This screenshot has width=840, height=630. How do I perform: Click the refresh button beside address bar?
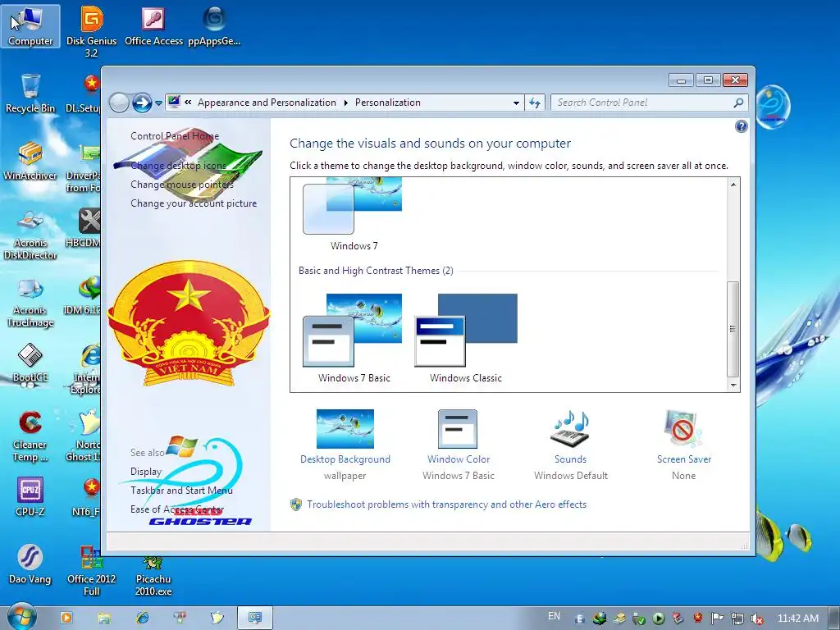pyautogui.click(x=535, y=103)
